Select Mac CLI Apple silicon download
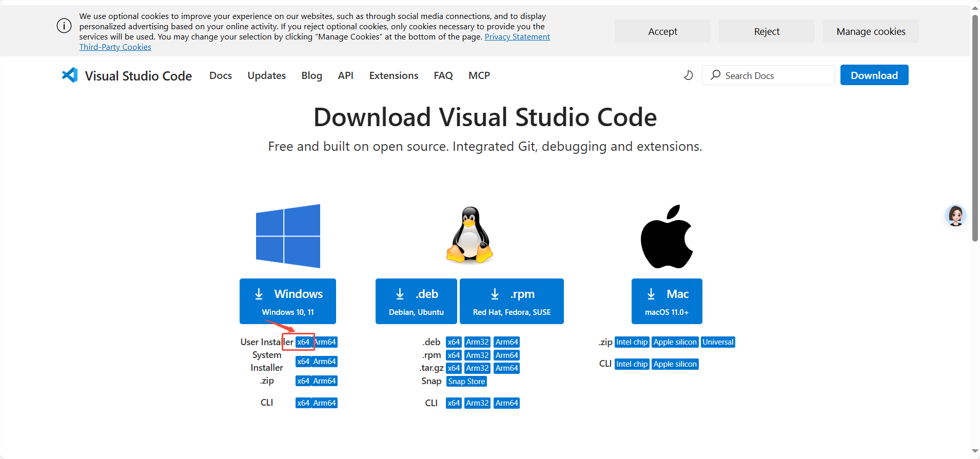The image size is (980, 459). coord(675,364)
